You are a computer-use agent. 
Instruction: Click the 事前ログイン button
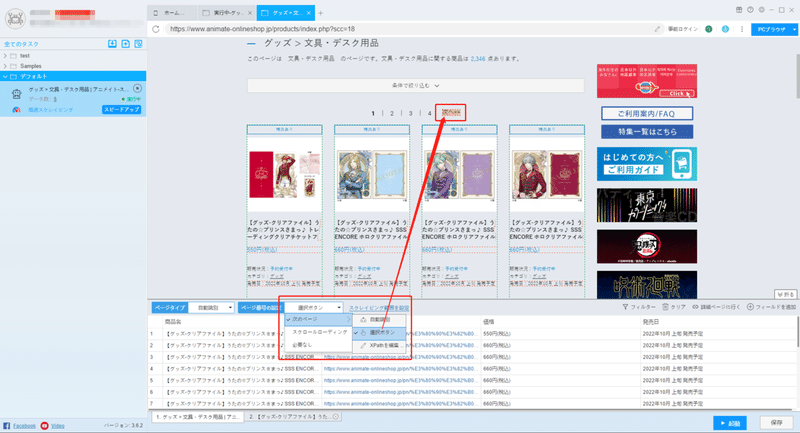pos(683,29)
